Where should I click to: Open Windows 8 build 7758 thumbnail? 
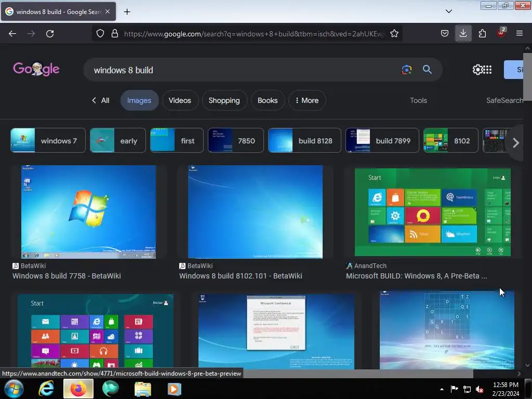tap(88, 212)
